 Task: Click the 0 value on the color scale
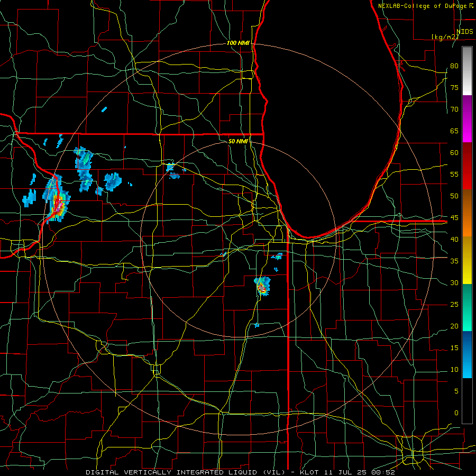coord(456,413)
